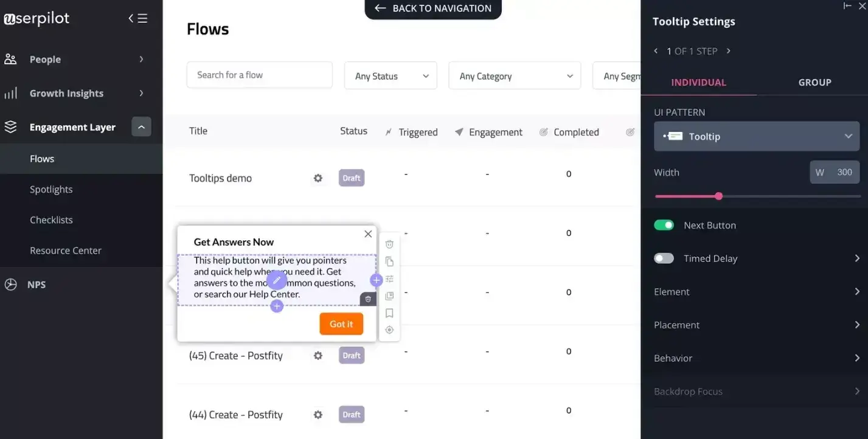This screenshot has width=868, height=439.
Task: Click the Search for a flow field
Action: click(259, 74)
